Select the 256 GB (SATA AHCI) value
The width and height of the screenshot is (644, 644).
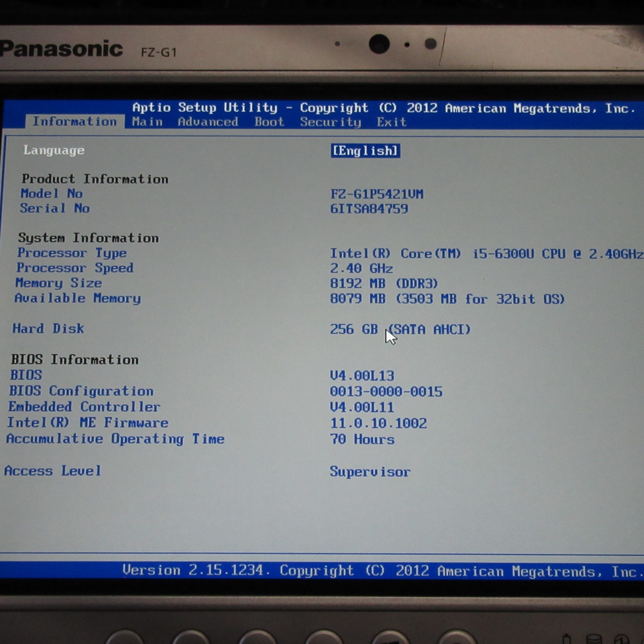(400, 330)
